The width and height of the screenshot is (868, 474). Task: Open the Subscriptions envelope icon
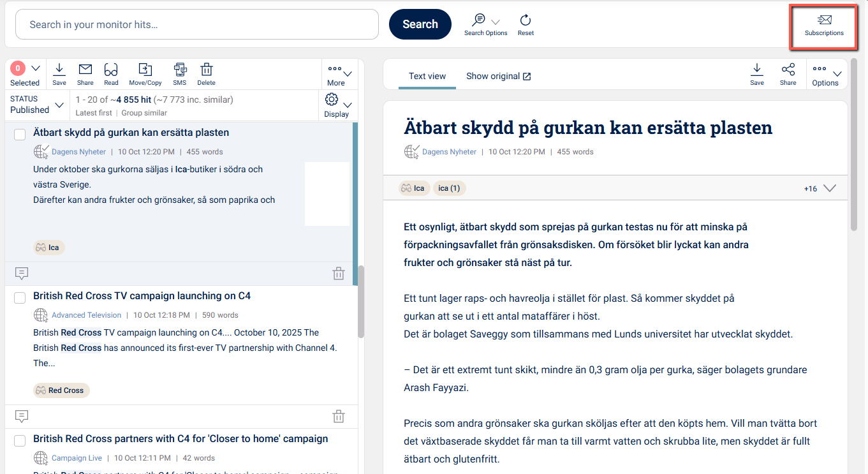(x=824, y=21)
